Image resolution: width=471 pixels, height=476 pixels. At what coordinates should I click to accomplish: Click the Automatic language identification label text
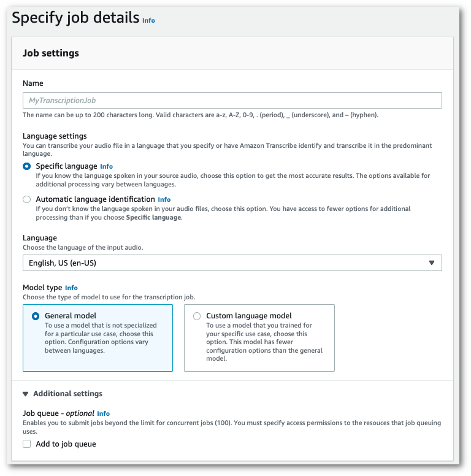95,199
